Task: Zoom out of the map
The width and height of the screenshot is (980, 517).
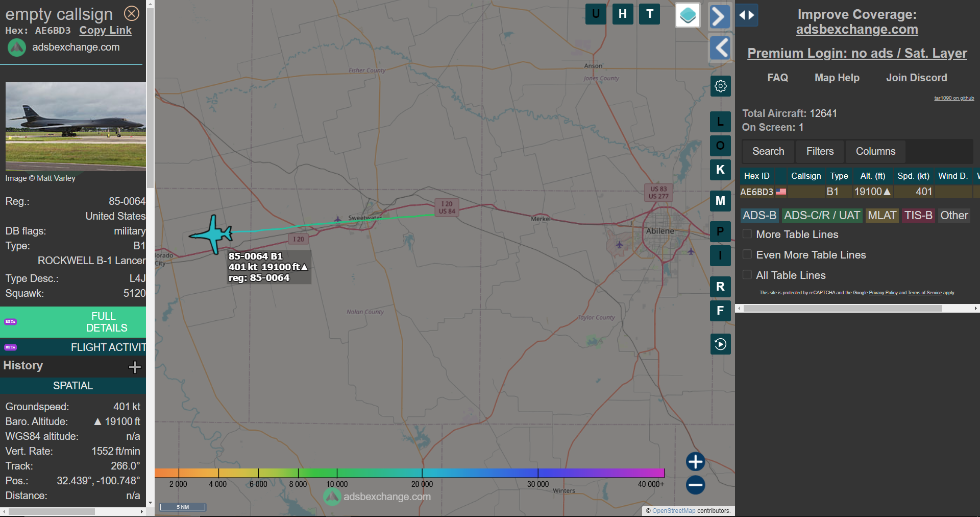Action: [x=695, y=485]
